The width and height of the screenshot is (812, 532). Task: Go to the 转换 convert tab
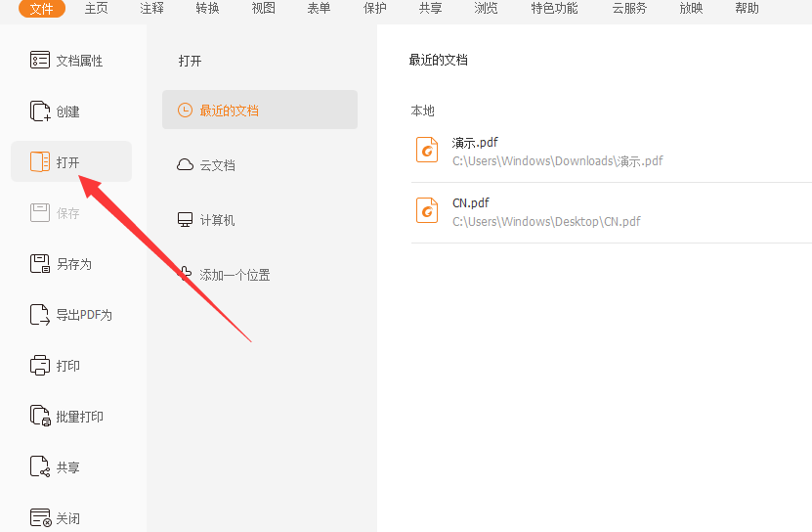[x=207, y=9]
